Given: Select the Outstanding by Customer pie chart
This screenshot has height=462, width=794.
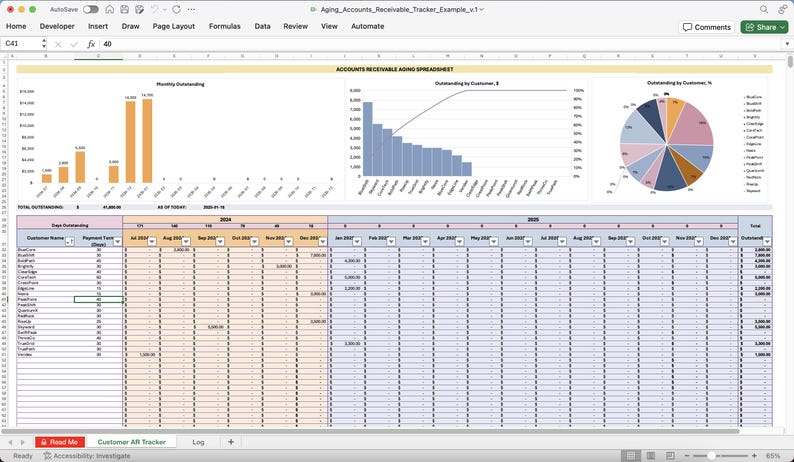Looking at the screenshot, I should 679,139.
